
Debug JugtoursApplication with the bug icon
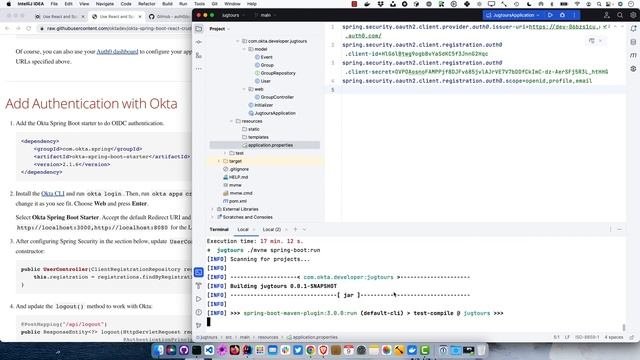(562, 15)
